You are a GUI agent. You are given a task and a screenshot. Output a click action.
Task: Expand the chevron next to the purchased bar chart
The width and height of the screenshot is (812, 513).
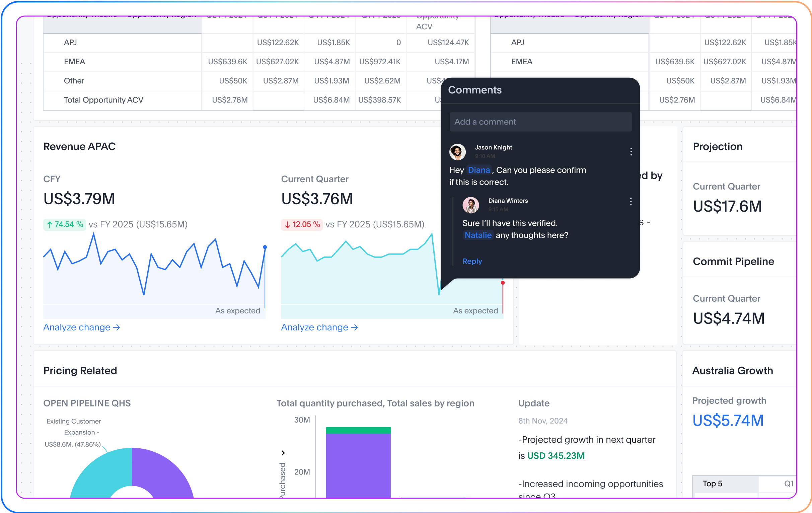click(283, 453)
